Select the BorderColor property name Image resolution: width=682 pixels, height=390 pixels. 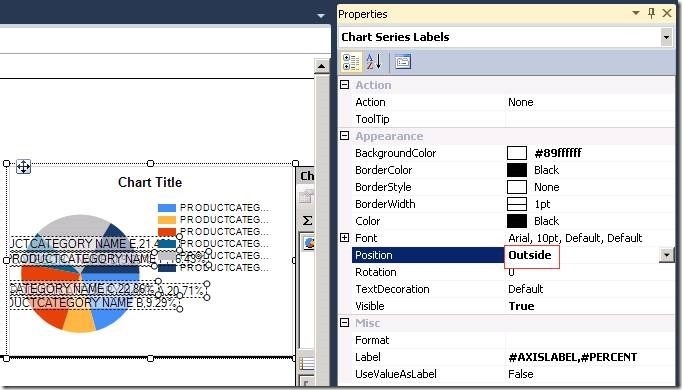click(384, 170)
